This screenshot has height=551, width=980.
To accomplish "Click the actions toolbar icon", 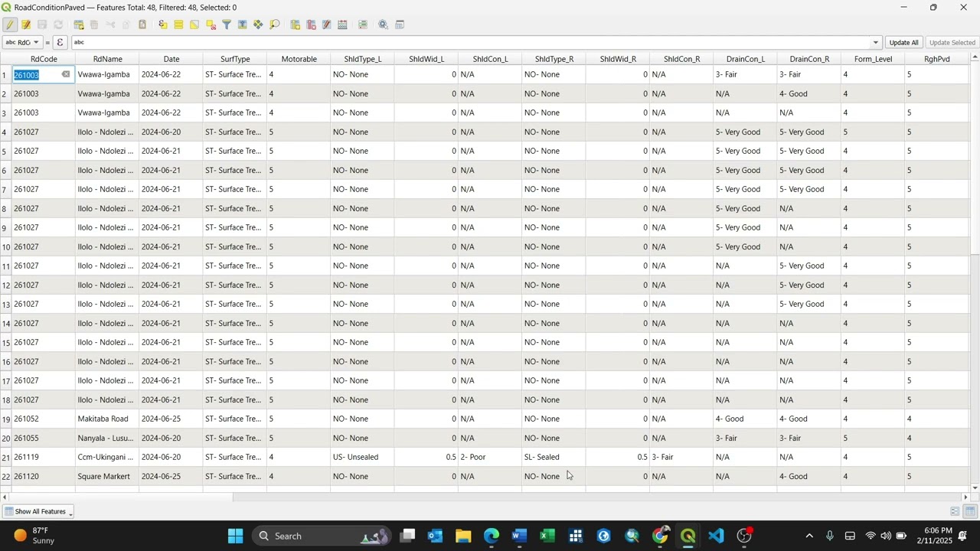I will click(x=384, y=24).
